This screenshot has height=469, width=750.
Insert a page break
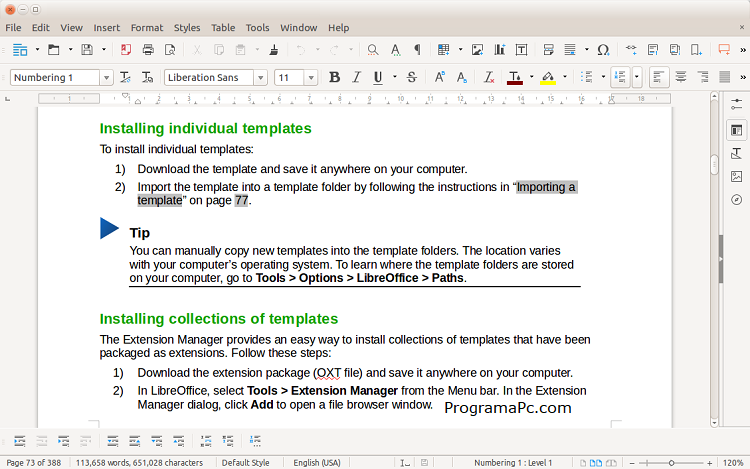click(548, 50)
